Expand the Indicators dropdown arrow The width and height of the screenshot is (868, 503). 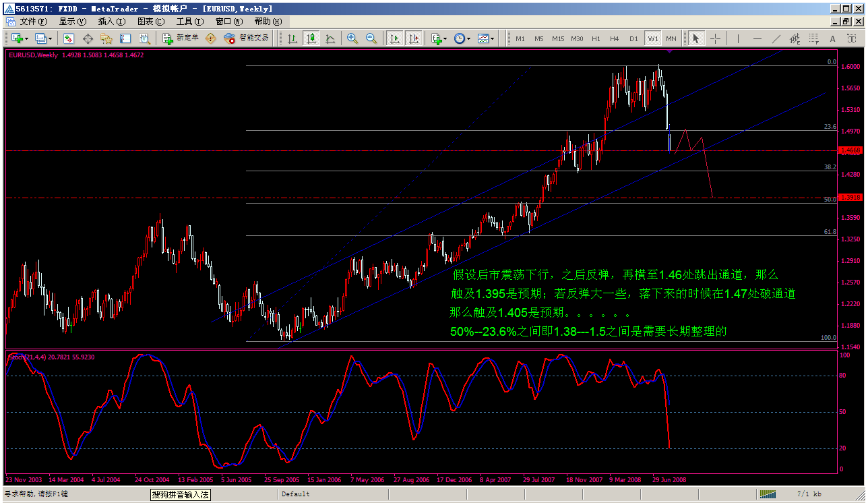(445, 38)
